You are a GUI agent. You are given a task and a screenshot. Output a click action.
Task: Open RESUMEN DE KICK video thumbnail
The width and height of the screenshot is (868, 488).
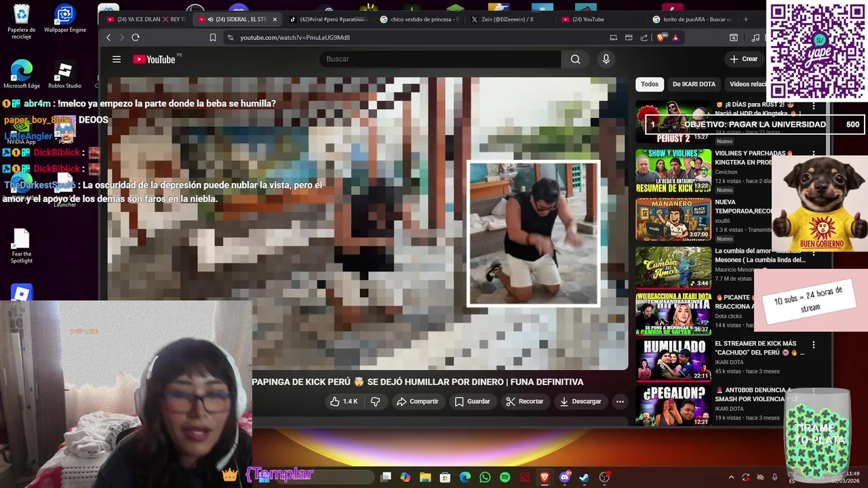[x=673, y=171]
